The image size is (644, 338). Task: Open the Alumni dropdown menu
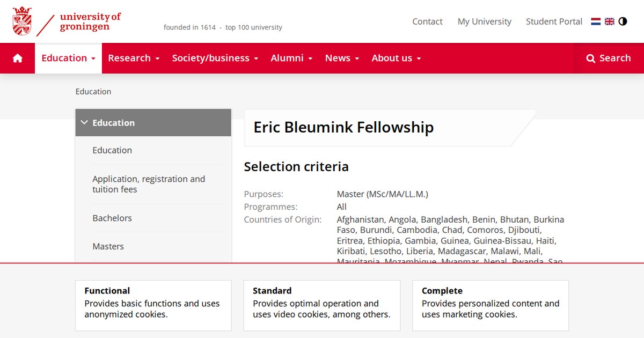pyautogui.click(x=291, y=58)
